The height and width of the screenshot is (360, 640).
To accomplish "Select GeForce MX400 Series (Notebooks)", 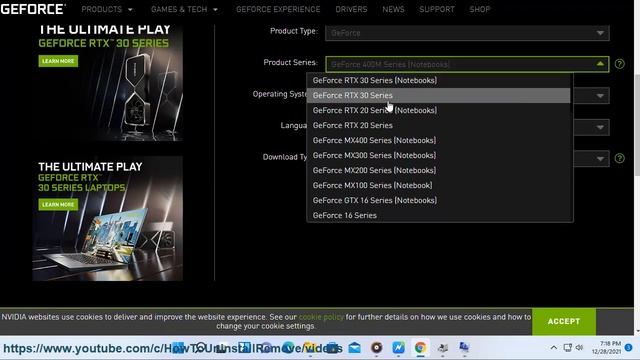I will click(439, 140).
